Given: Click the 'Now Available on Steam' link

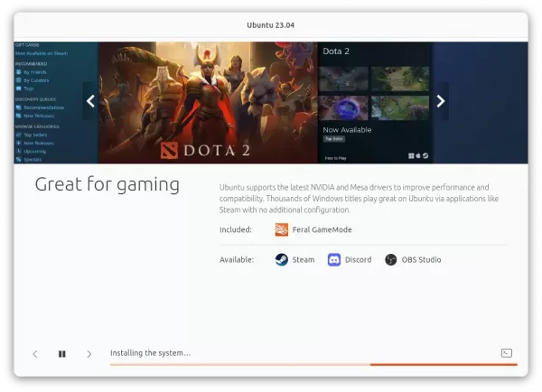Looking at the screenshot, I should [42, 53].
